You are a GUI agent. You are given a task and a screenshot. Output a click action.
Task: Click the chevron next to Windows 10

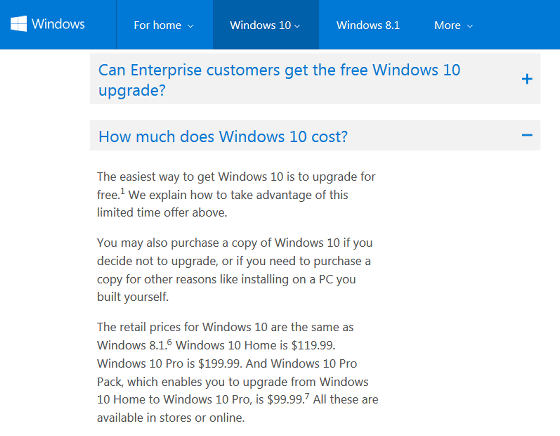[x=297, y=26]
